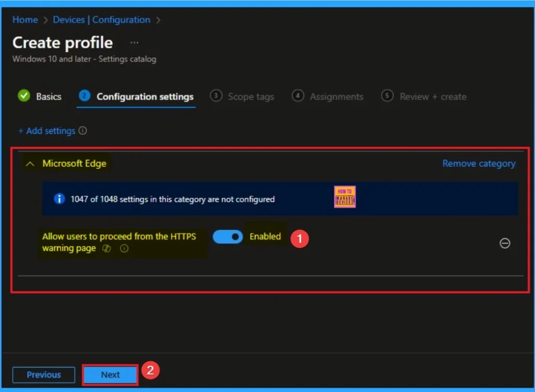Open Devices | Configuration breadcrumb

click(x=102, y=20)
